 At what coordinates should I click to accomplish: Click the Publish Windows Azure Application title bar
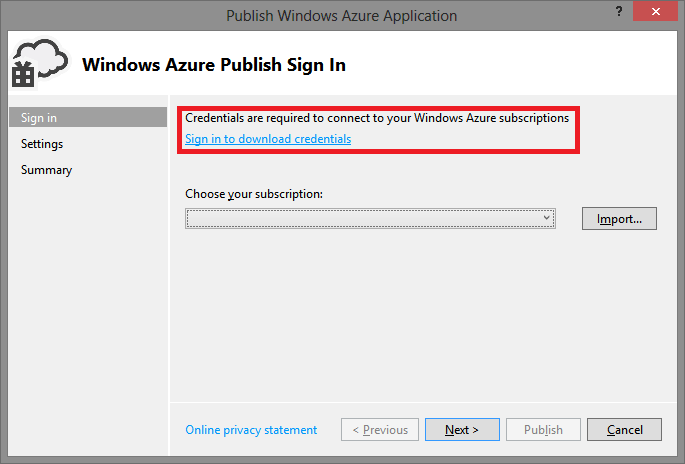(x=341, y=16)
